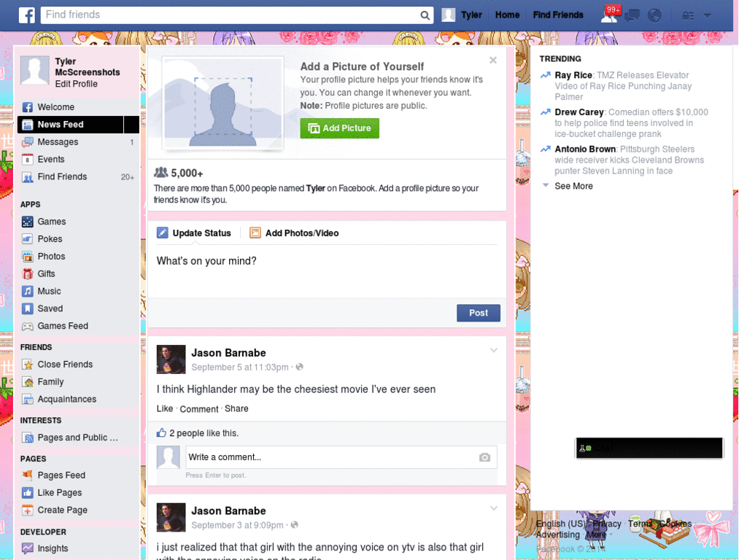Click the Saved bookmark icon
This screenshot has height=560, width=747.
(x=28, y=308)
